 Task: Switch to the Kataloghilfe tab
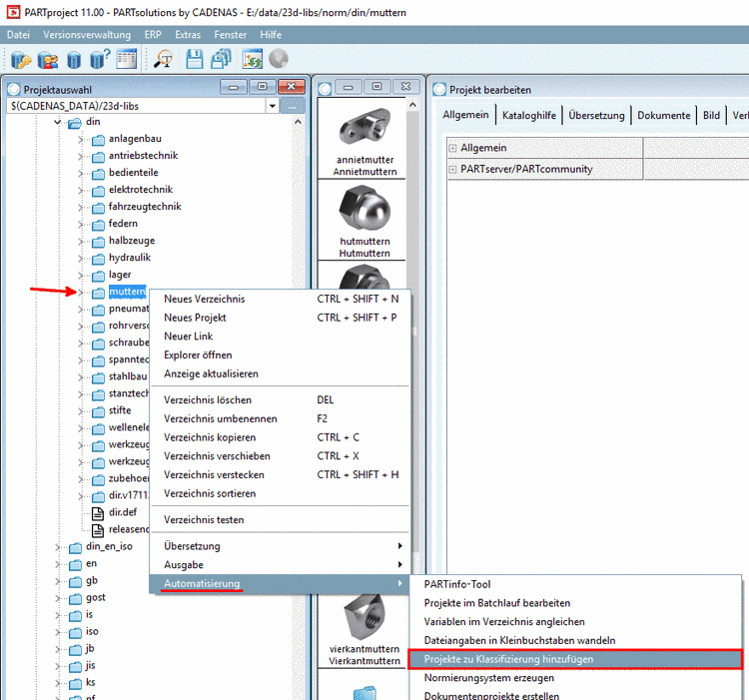point(528,115)
